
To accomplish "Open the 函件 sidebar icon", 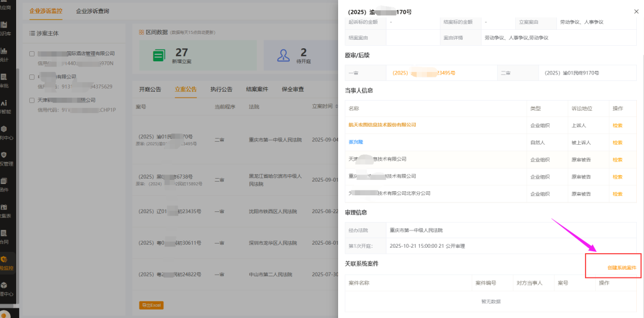I will click(4, 181).
